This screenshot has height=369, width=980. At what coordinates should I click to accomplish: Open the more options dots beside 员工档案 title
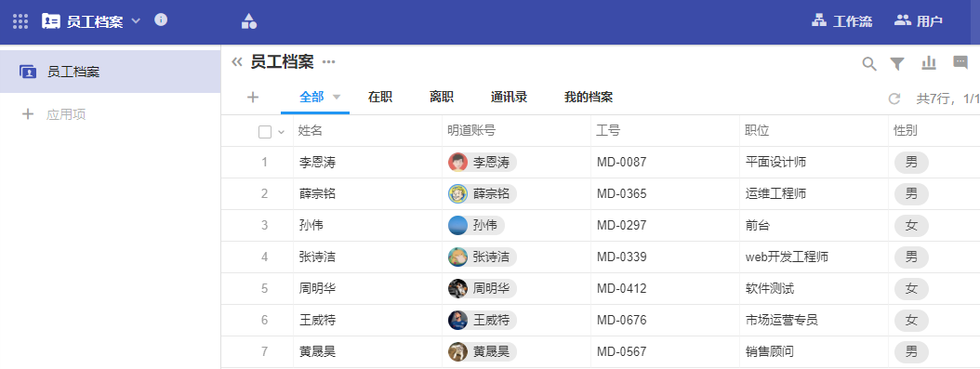coord(329,62)
